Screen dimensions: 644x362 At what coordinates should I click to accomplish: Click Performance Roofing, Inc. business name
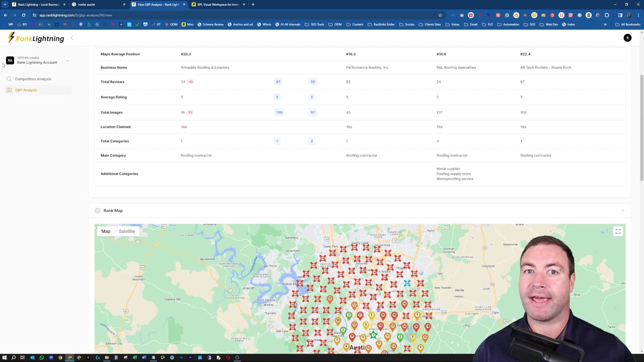pyautogui.click(x=367, y=67)
